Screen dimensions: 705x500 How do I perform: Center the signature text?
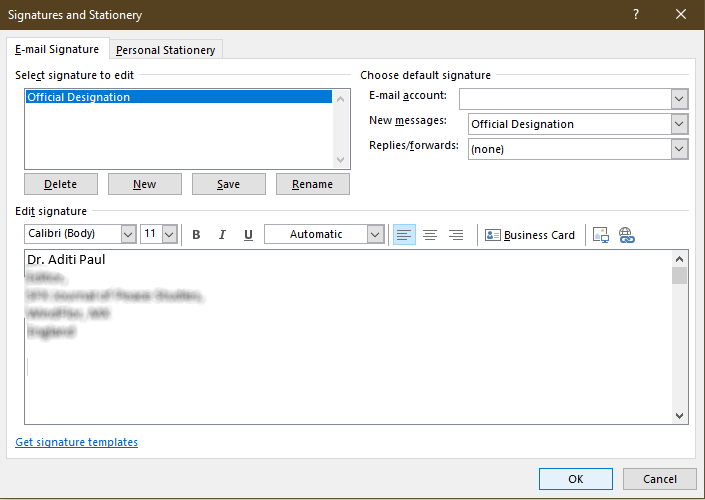[x=430, y=235]
